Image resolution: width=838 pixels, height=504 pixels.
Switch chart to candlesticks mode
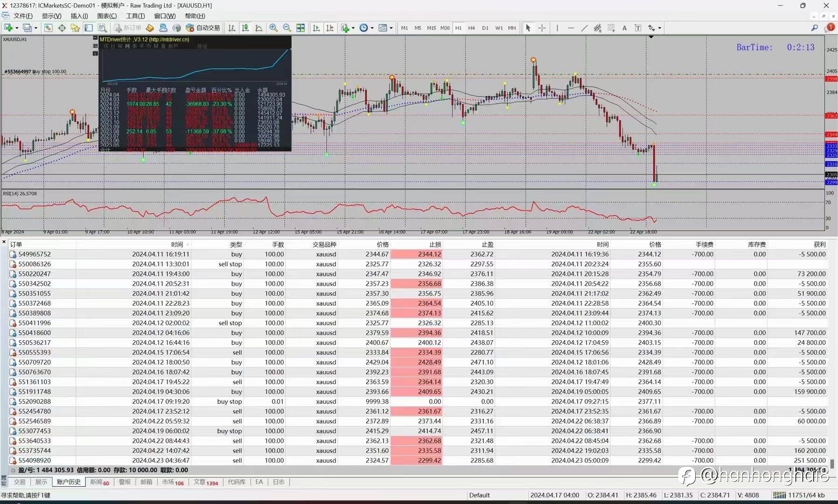coord(245,28)
